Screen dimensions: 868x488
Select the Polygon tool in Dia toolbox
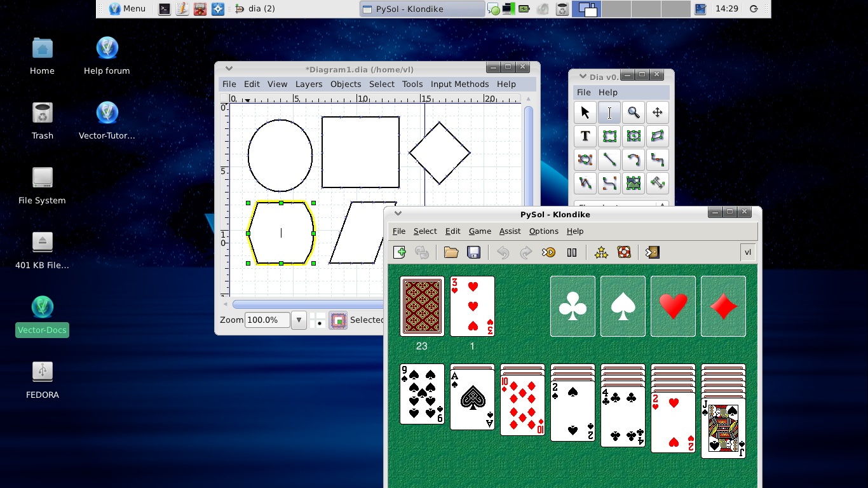[x=658, y=136]
